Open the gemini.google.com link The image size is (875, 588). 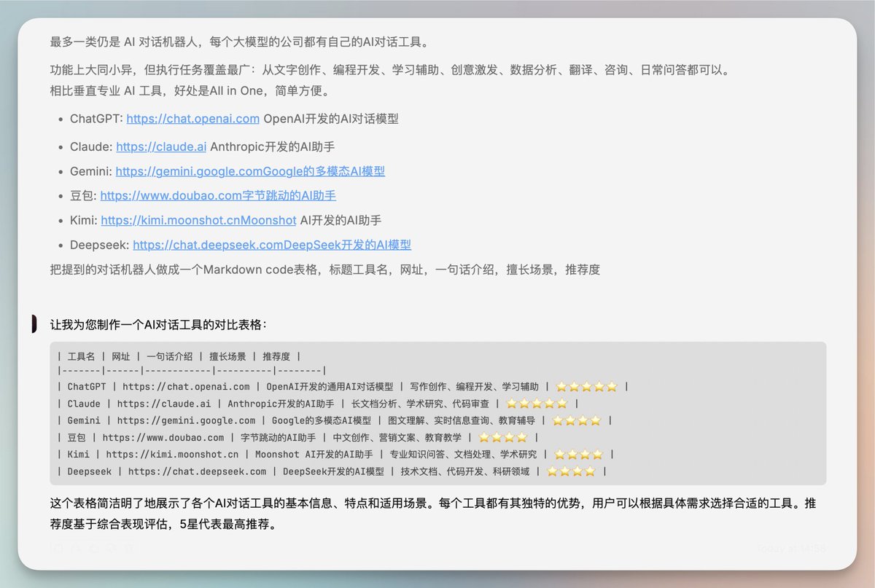250,171
